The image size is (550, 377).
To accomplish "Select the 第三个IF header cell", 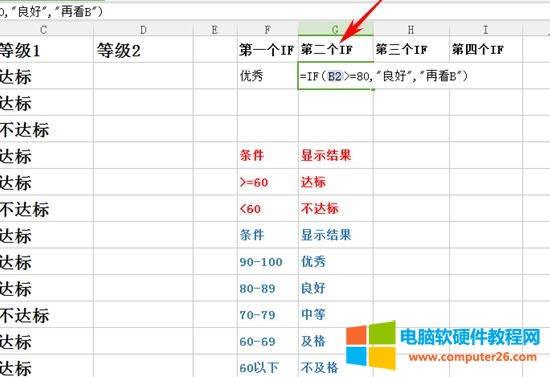I will (x=411, y=49).
